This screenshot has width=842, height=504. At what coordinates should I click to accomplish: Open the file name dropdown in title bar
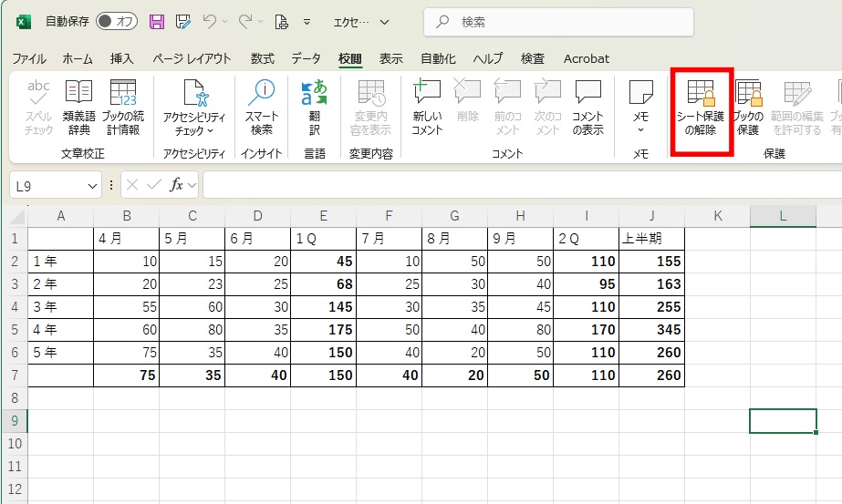pyautogui.click(x=383, y=22)
